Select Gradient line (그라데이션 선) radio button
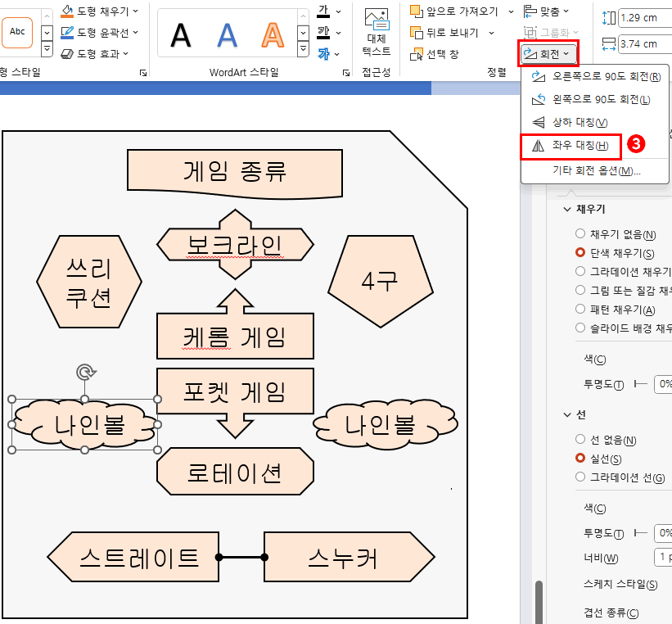 [580, 477]
